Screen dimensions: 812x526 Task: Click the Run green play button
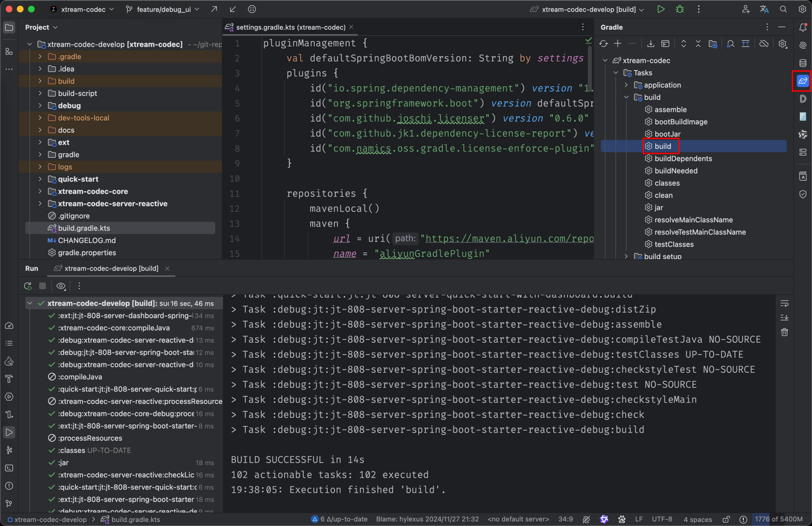coord(660,9)
